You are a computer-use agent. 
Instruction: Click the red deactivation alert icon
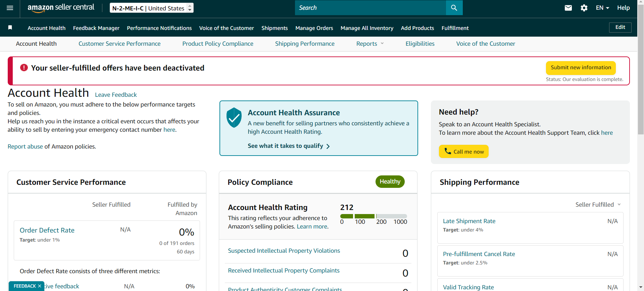pos(24,68)
